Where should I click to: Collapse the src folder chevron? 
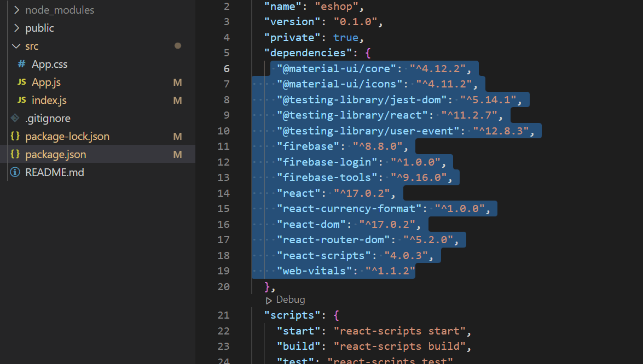click(x=16, y=46)
